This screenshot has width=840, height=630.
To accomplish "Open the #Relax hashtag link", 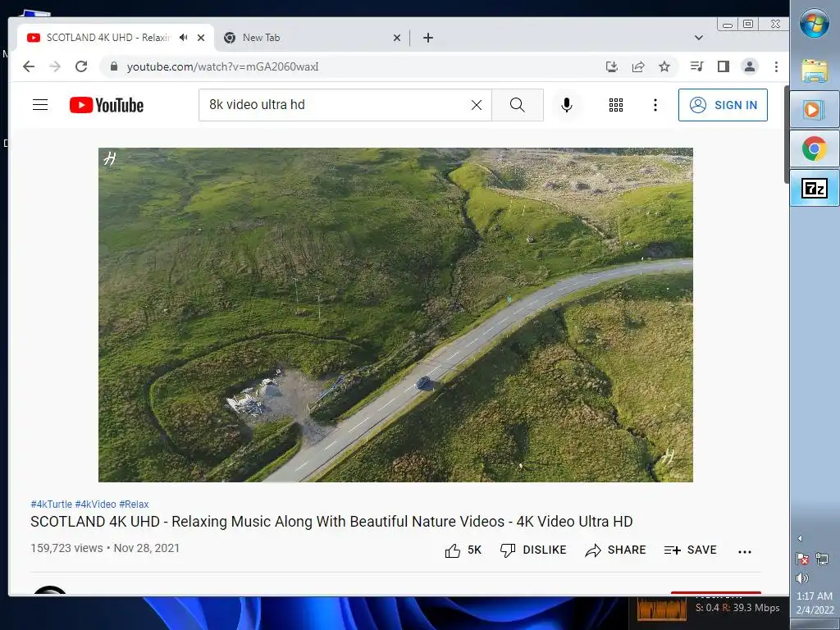I will (134, 504).
